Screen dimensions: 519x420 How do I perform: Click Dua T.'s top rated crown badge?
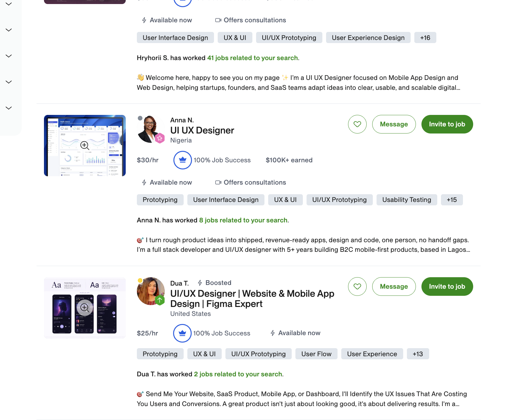(x=182, y=333)
